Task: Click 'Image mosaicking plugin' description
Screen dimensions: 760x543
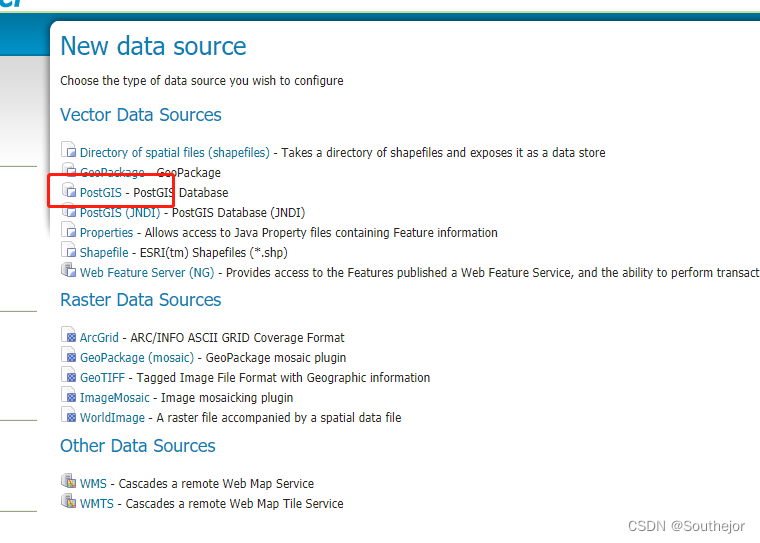Action: click(227, 398)
